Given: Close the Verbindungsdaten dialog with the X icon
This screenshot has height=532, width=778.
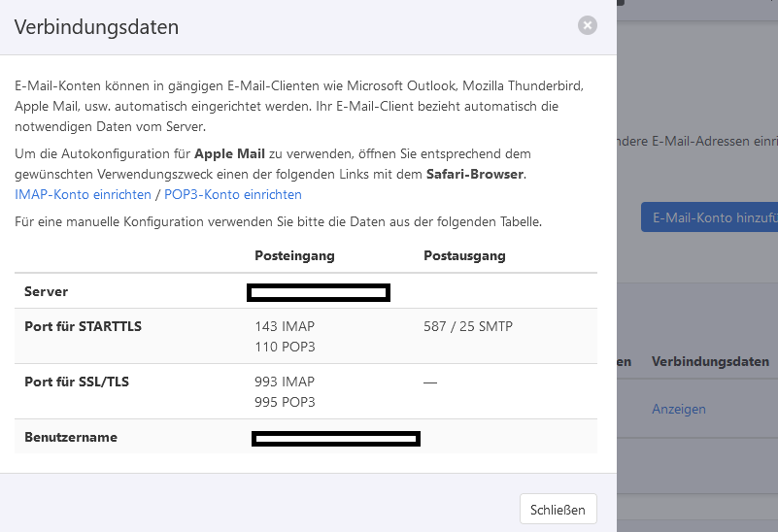Looking at the screenshot, I should click(588, 25).
